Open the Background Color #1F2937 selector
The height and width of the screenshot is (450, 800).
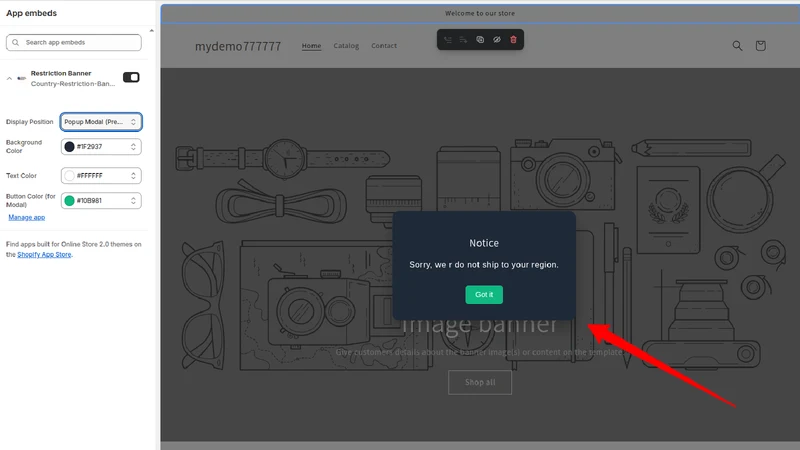(101, 147)
